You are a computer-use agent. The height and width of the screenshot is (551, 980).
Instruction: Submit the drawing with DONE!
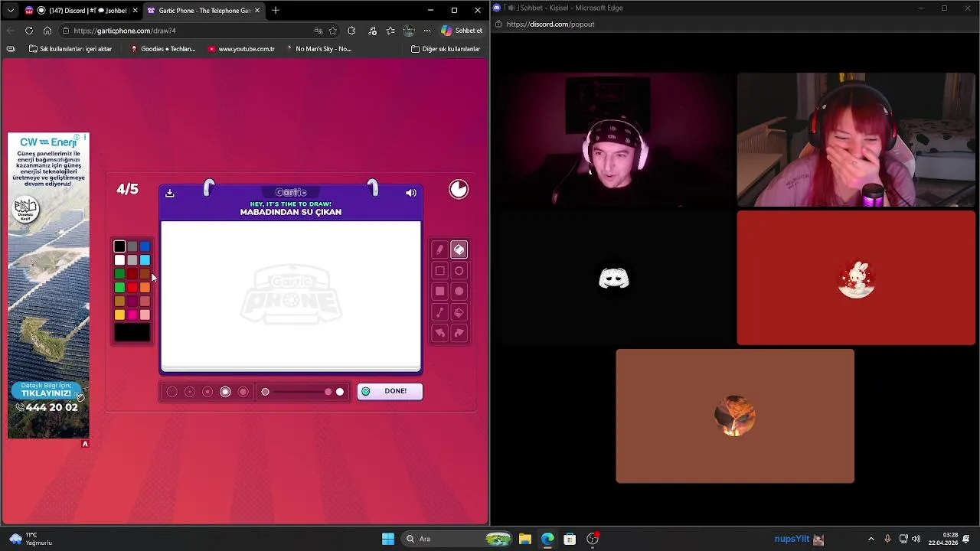point(390,391)
